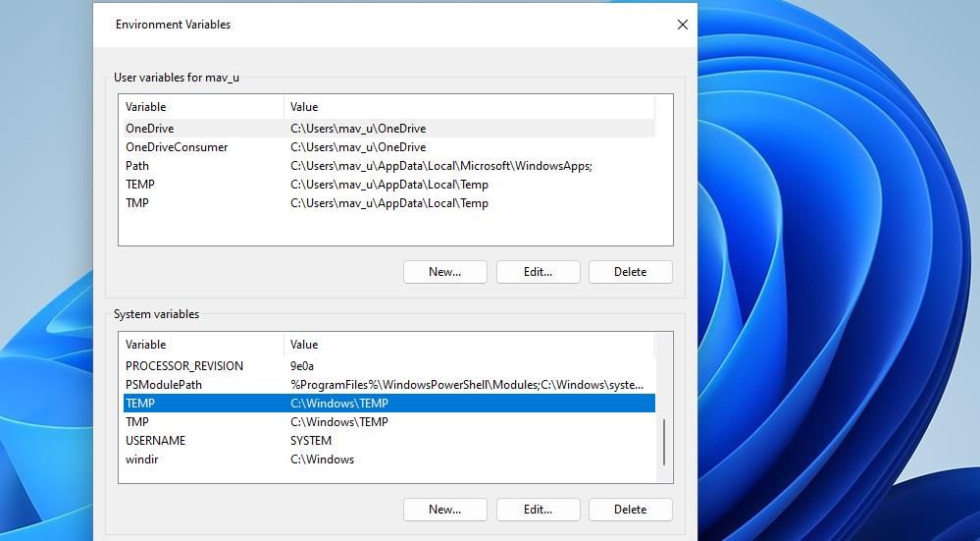Click the system variables scrollbar thumb
Image resolution: width=980 pixels, height=541 pixels.
tap(664, 442)
